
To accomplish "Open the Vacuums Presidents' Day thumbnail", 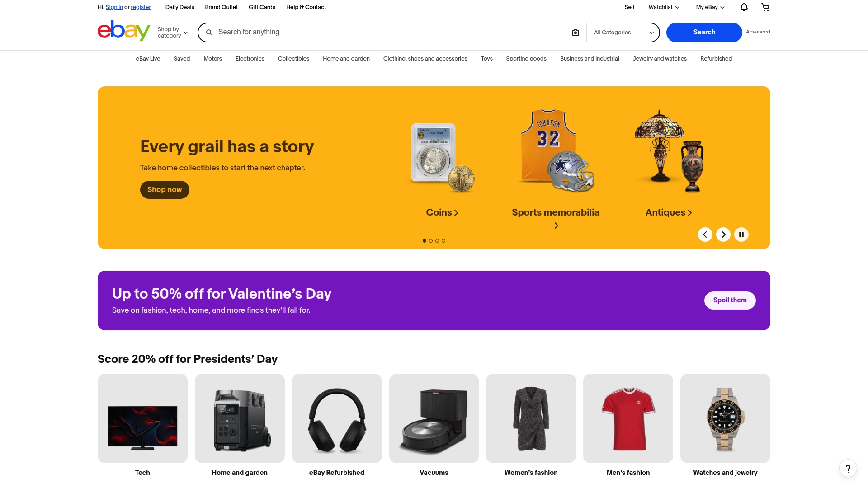I will (x=434, y=418).
